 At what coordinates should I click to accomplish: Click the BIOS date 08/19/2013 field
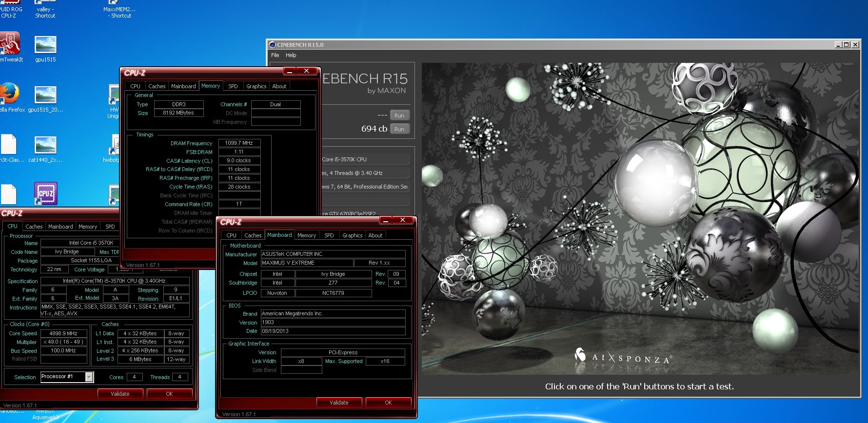click(333, 331)
